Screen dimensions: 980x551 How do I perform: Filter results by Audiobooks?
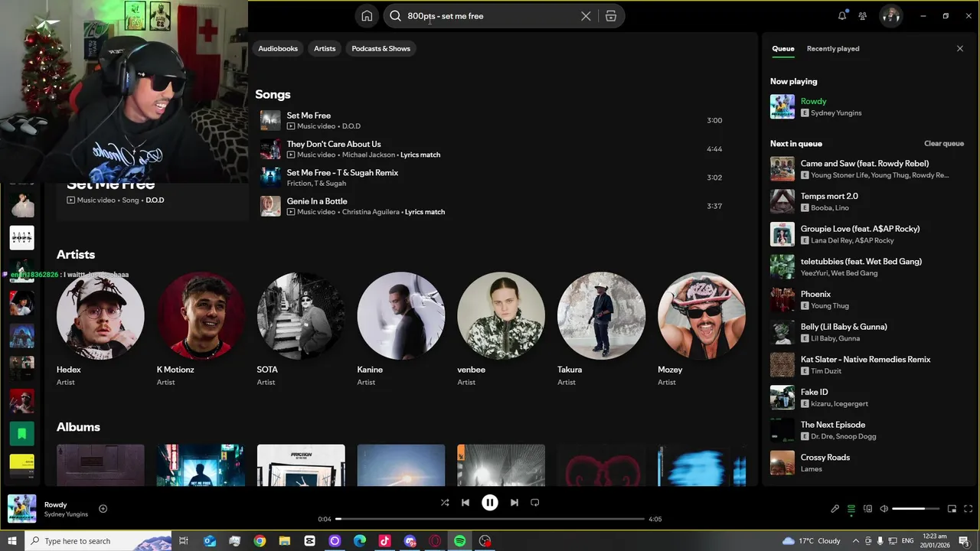278,48
